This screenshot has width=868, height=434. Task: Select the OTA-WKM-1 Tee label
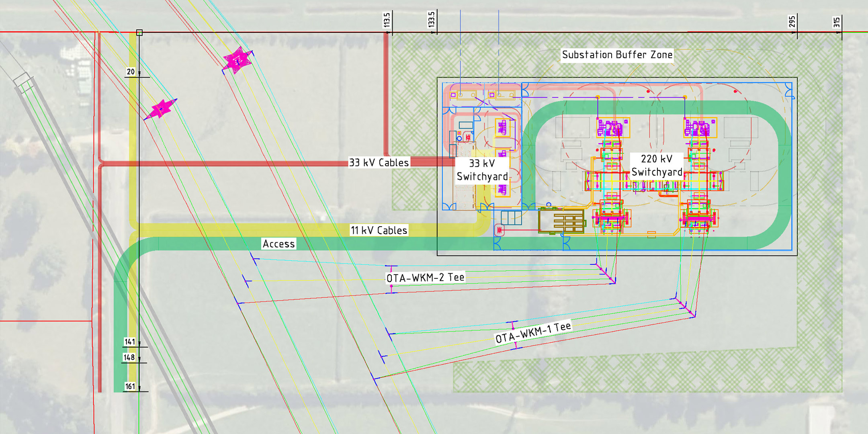[x=533, y=333]
